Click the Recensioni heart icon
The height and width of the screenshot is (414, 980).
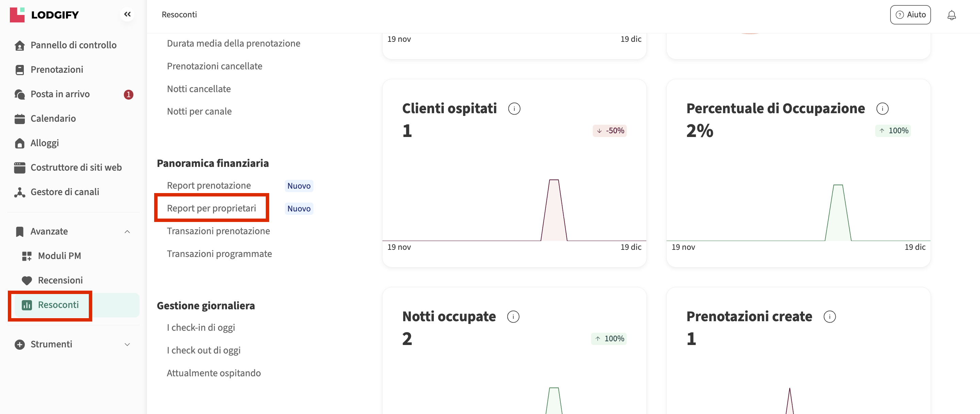click(27, 280)
